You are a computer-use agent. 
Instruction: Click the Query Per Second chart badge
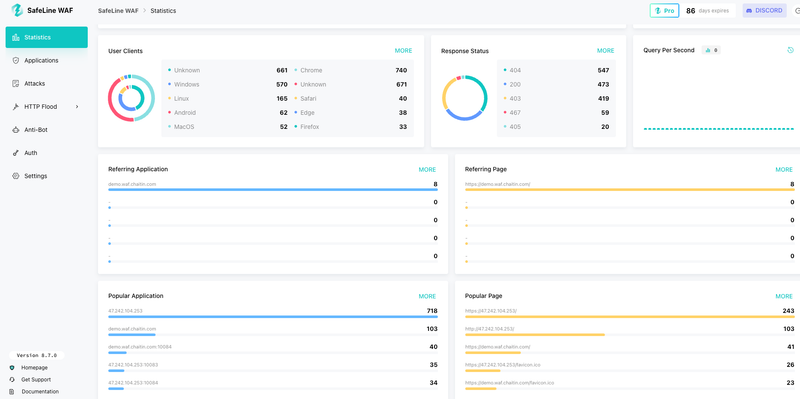pos(711,50)
